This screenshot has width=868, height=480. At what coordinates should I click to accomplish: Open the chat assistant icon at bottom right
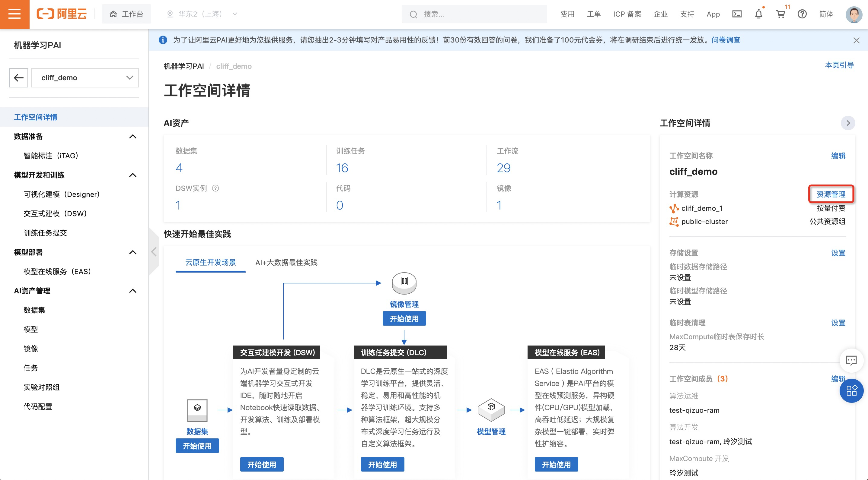[851, 361]
